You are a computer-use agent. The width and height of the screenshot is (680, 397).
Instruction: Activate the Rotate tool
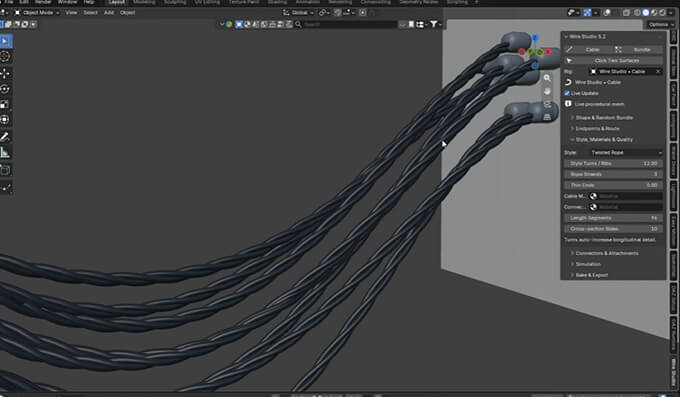pos(5,89)
